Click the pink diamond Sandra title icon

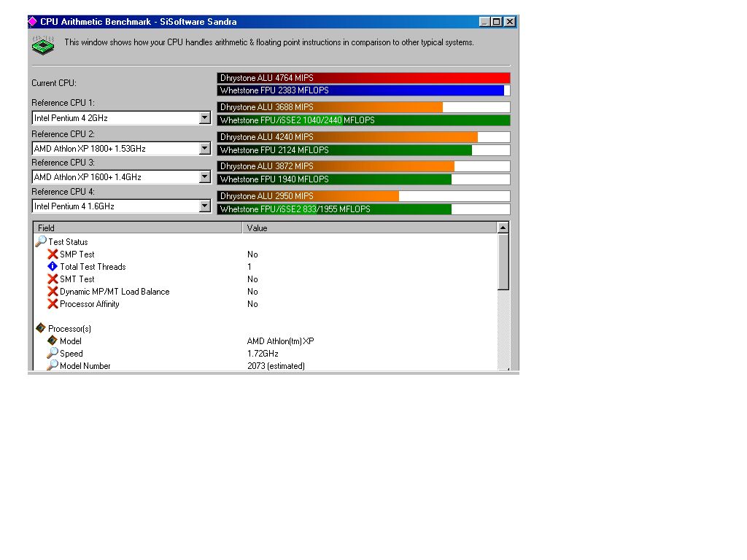[x=33, y=21]
